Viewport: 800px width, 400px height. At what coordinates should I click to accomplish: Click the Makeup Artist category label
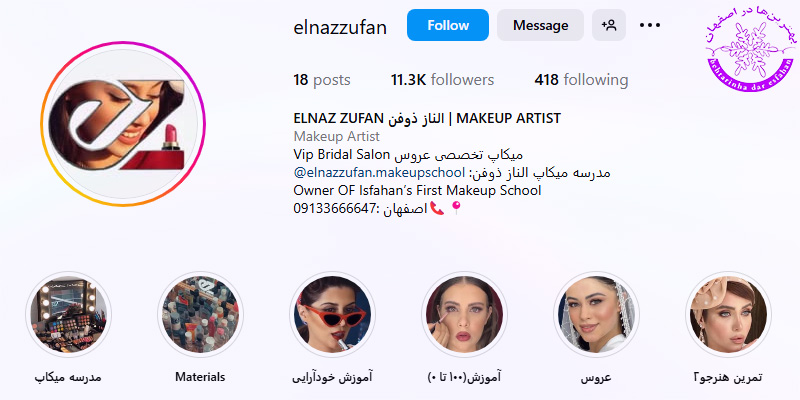(337, 137)
